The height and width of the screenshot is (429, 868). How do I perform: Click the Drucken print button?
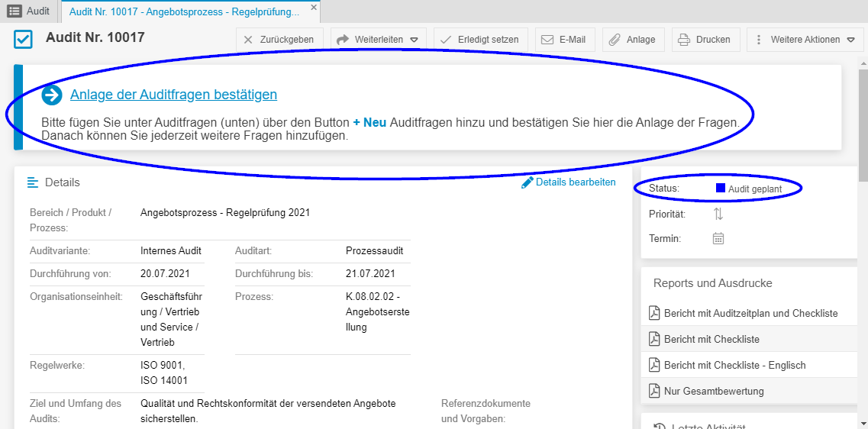coord(706,40)
